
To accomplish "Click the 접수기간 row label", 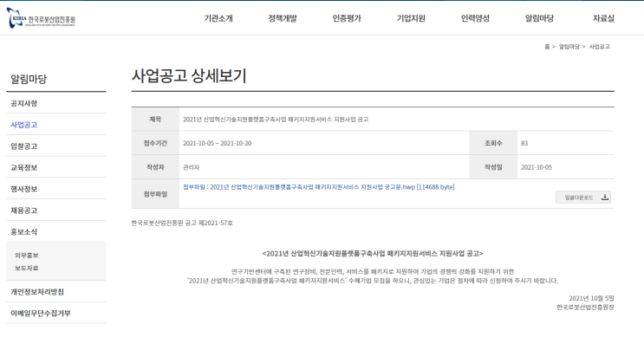I will coord(155,143).
